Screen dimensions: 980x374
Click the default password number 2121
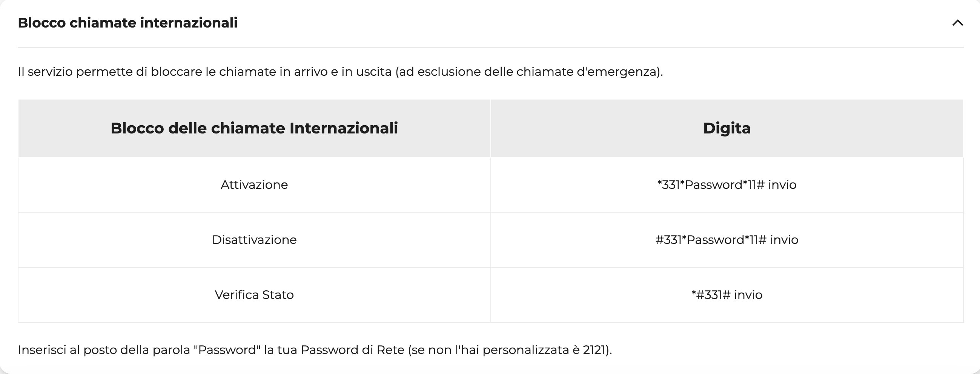coord(594,349)
